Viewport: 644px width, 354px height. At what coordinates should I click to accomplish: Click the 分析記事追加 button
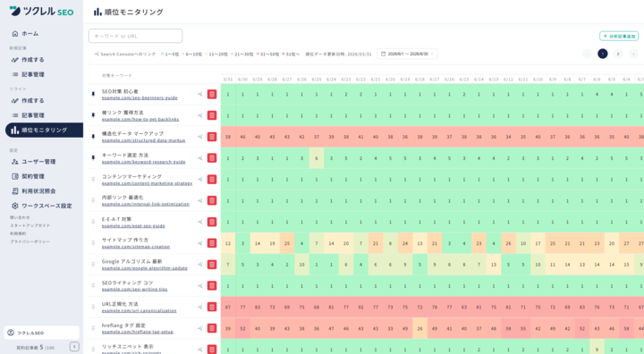coord(619,36)
